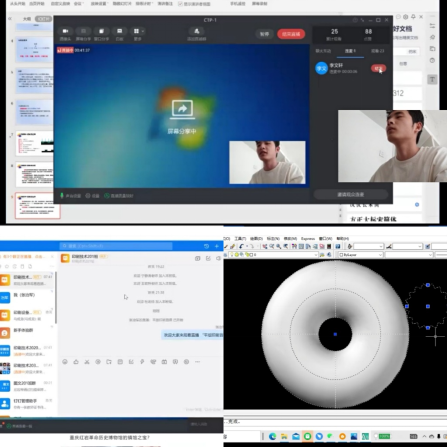448x448 pixels.
Task: Click the camera icon in the live toolbar
Action: click(x=65, y=31)
